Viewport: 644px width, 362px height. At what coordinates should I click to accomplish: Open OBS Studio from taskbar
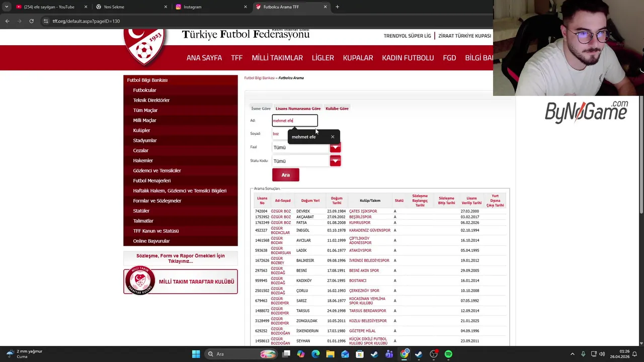434,354
